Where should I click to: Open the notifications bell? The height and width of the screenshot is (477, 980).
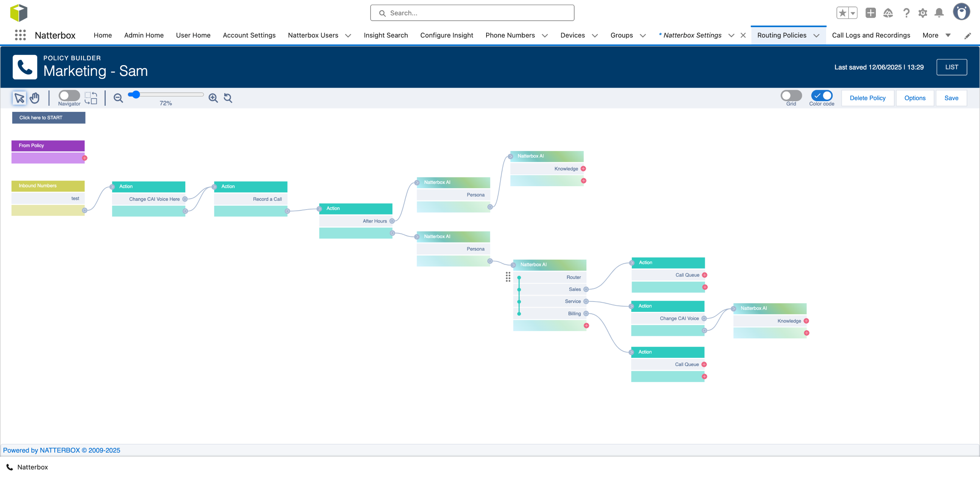939,13
